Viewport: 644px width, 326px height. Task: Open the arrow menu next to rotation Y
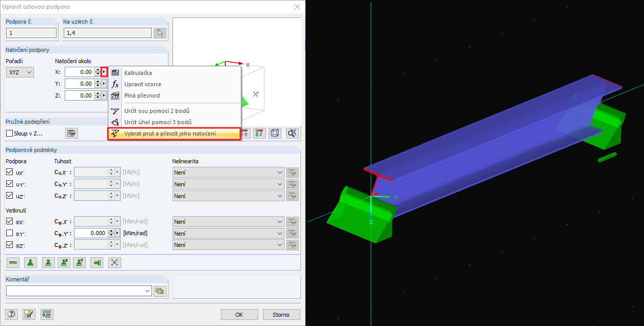(104, 84)
